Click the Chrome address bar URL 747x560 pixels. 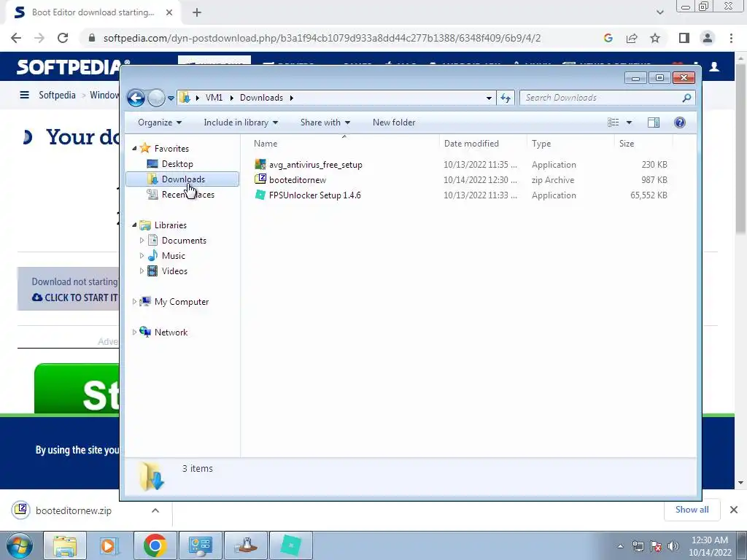point(322,38)
